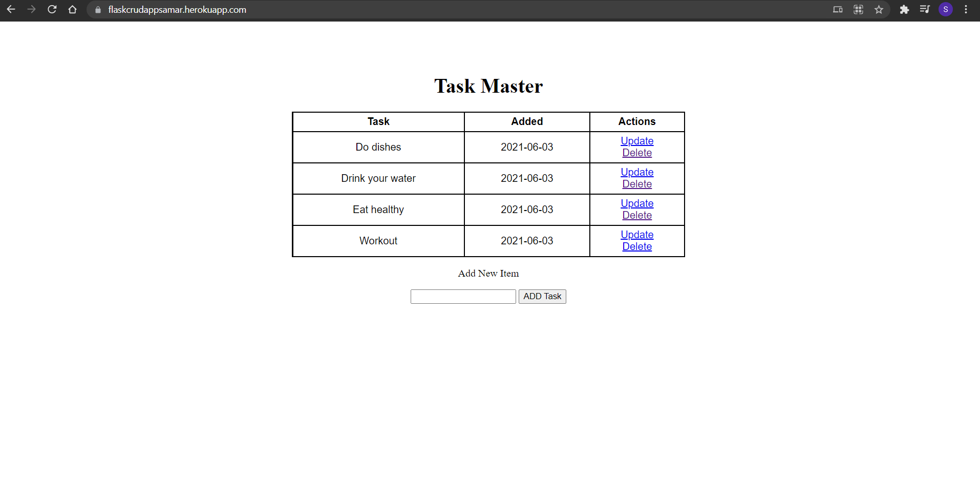
Task: Click the browser forward navigation icon
Action: click(31, 9)
